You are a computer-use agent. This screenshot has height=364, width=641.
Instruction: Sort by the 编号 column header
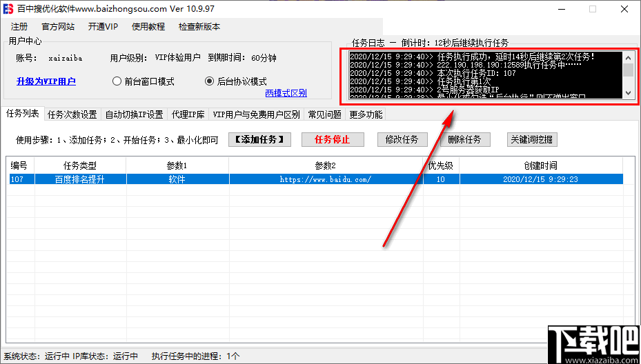click(x=19, y=165)
